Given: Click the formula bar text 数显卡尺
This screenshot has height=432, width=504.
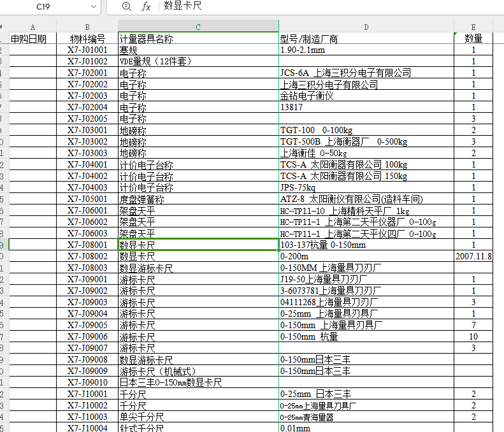Looking at the screenshot, I should pos(183,6).
